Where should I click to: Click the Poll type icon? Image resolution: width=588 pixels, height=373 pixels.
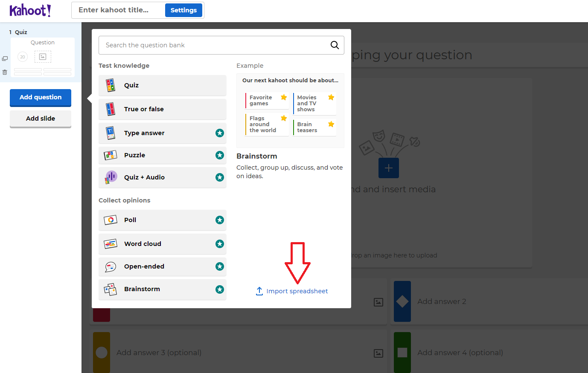[111, 220]
